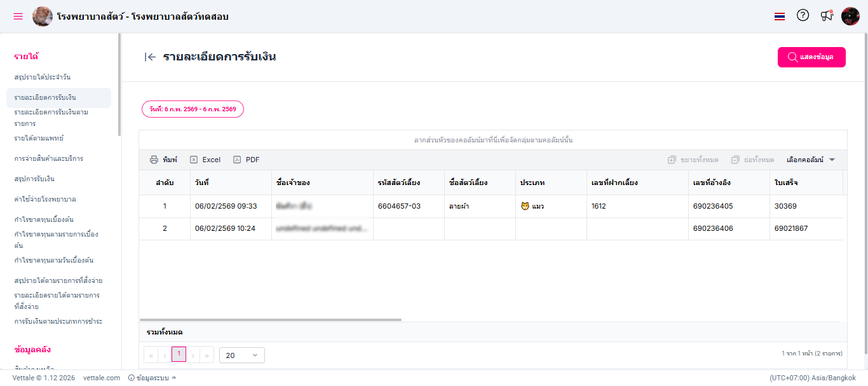Click the printer icon to print

154,160
